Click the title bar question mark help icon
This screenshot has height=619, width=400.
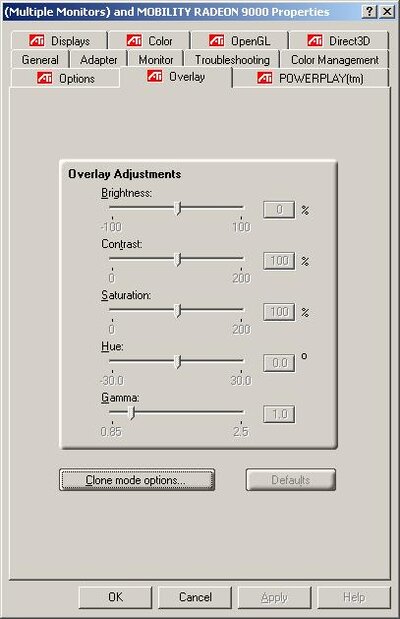click(x=369, y=11)
